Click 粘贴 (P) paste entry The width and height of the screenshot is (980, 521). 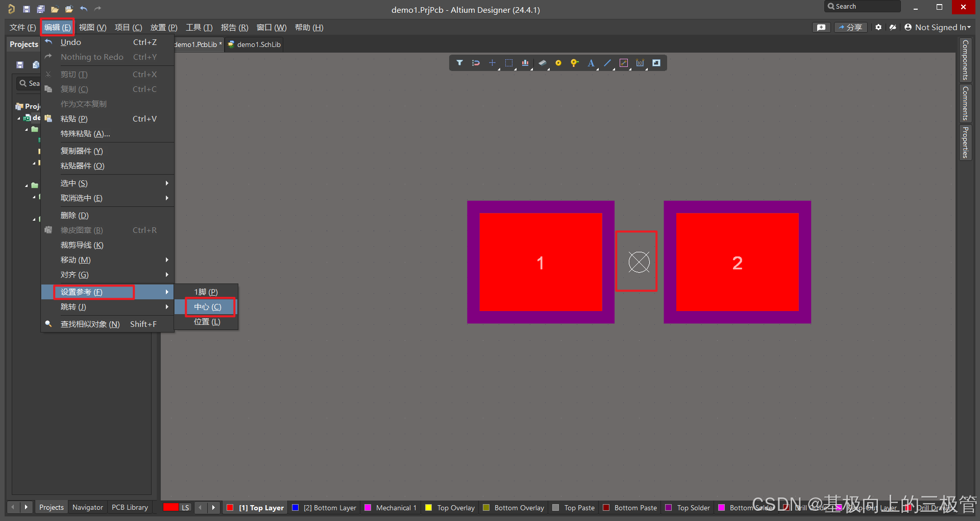click(x=108, y=119)
